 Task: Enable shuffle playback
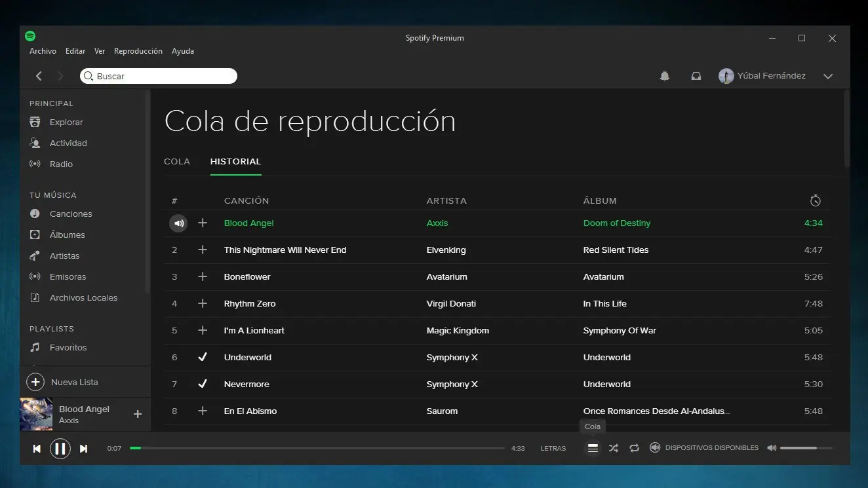613,448
